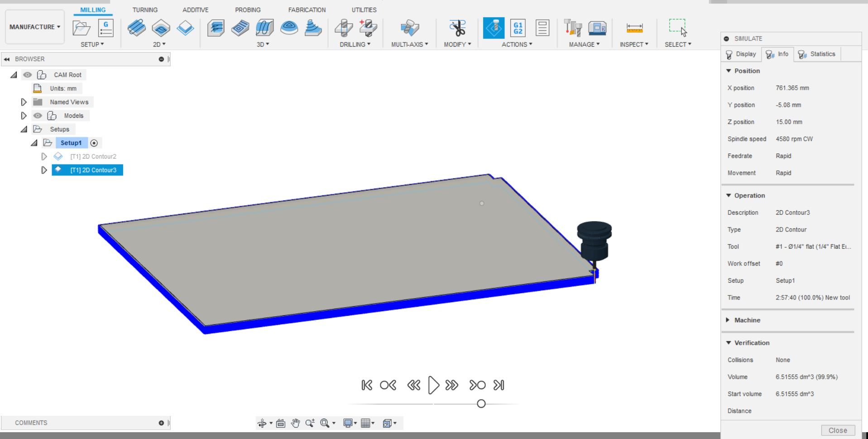Viewport: 868px width, 439px height.
Task: Click the NC Program icon in Setup group
Action: (106, 28)
